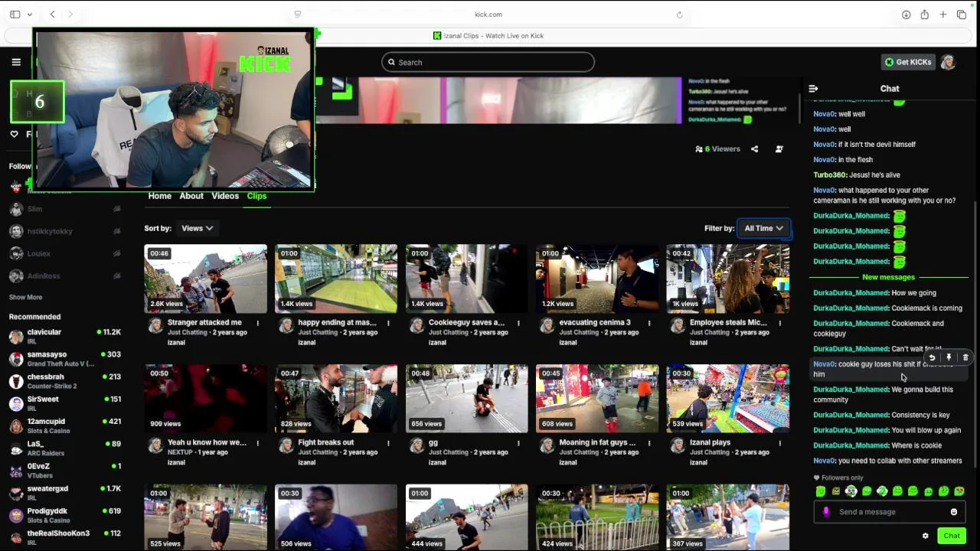The width and height of the screenshot is (980, 551).
Task: Open options for 'Yeah u know how we...' clip
Action: tap(257, 442)
